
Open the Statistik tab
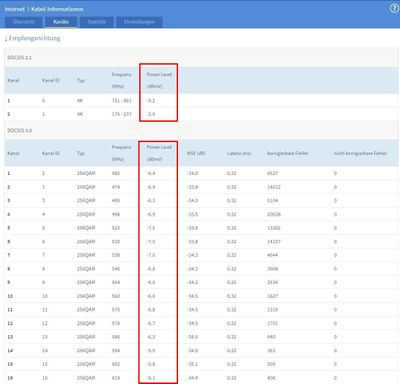(97, 22)
